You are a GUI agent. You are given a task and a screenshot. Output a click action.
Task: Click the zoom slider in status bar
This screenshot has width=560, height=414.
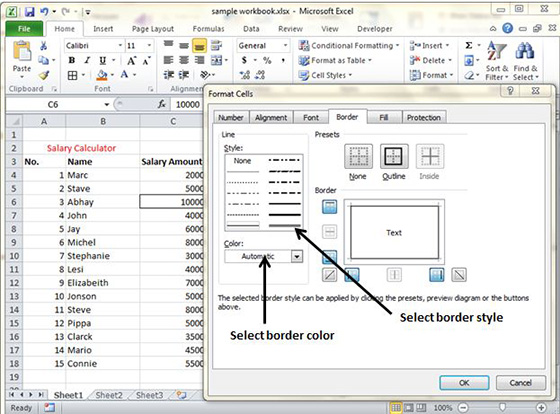(502, 408)
